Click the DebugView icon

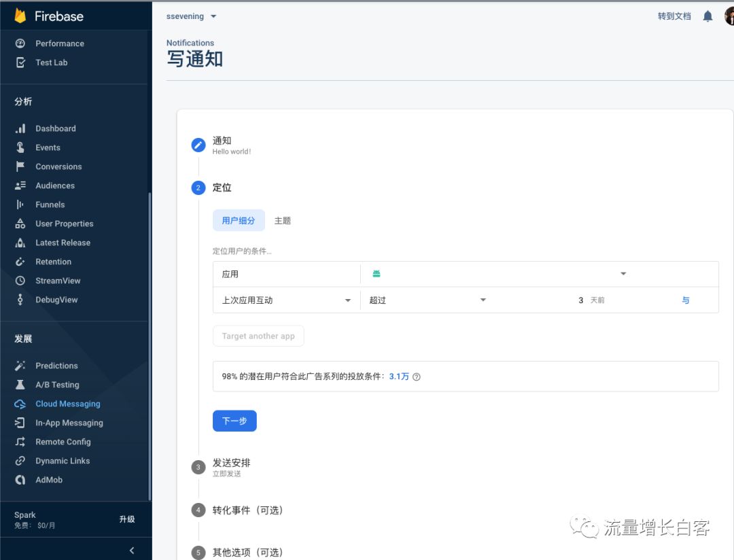click(20, 300)
